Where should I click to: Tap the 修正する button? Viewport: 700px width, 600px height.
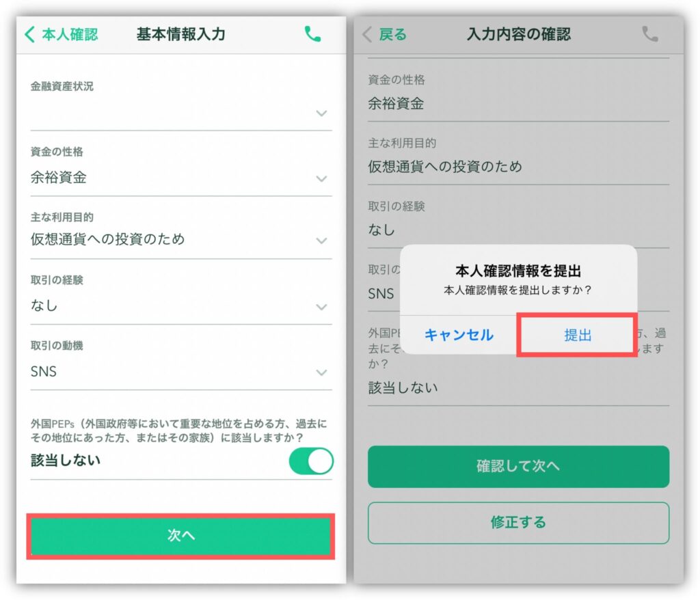(x=518, y=523)
